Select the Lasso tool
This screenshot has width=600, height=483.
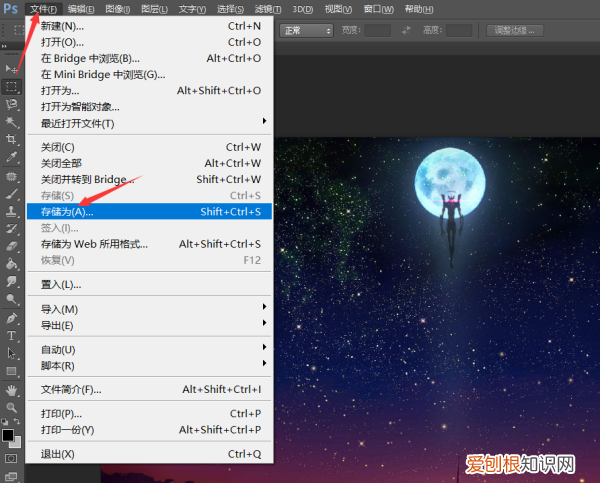coord(12,104)
